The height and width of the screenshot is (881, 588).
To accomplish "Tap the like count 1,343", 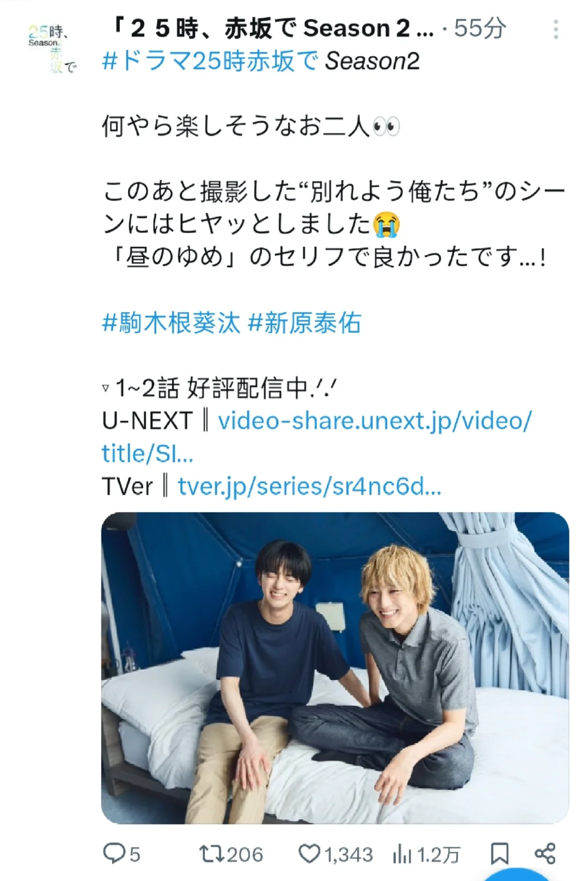I will pos(348,854).
